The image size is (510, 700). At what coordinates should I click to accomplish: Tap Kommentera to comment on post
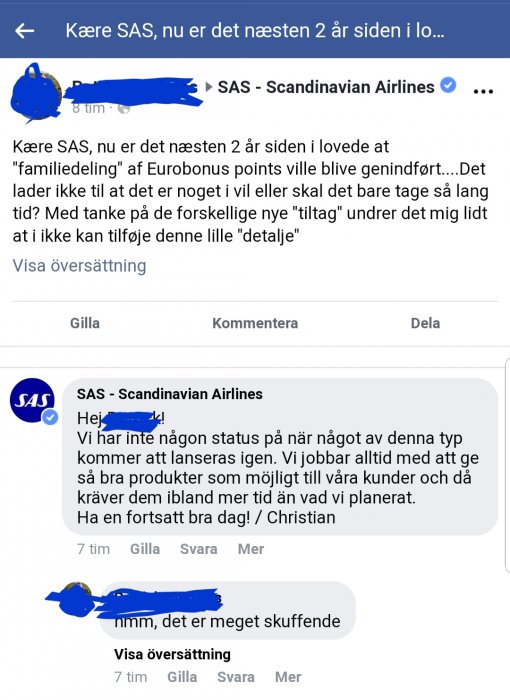(255, 323)
